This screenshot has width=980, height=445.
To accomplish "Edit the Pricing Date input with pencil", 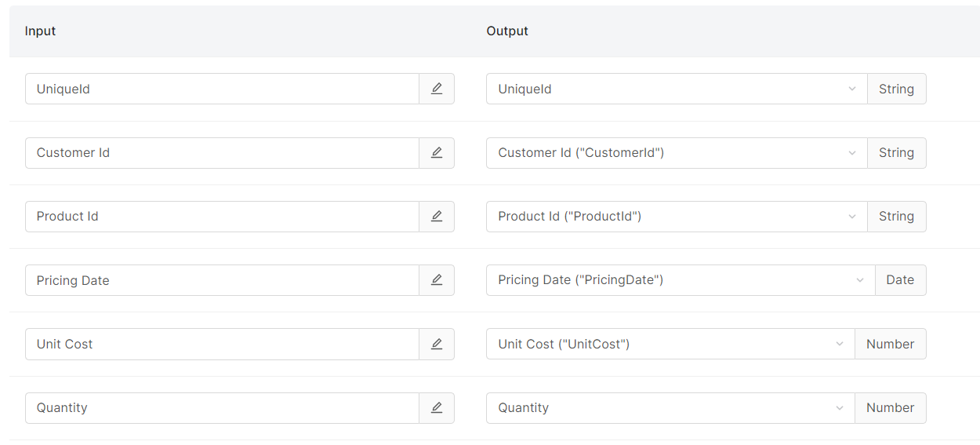I will click(437, 280).
